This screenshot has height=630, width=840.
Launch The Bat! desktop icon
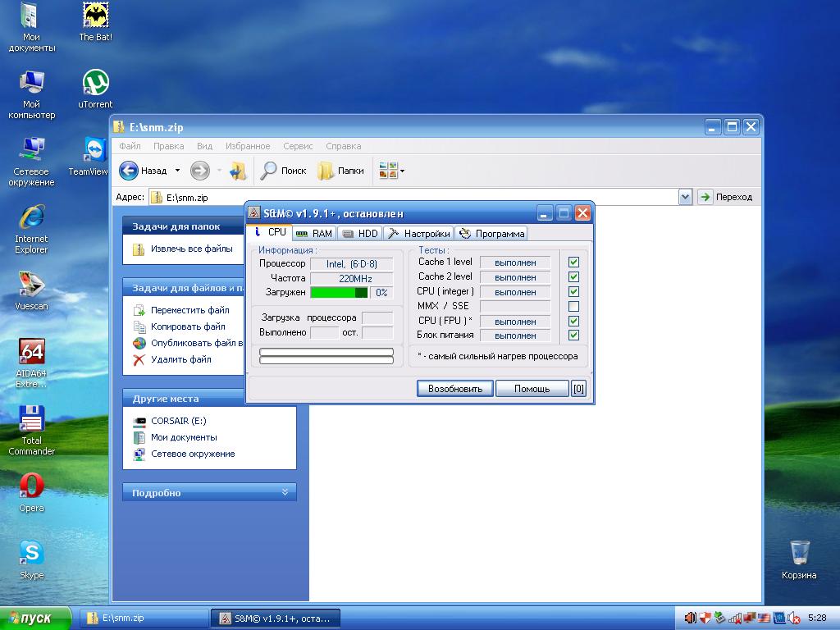(x=96, y=16)
